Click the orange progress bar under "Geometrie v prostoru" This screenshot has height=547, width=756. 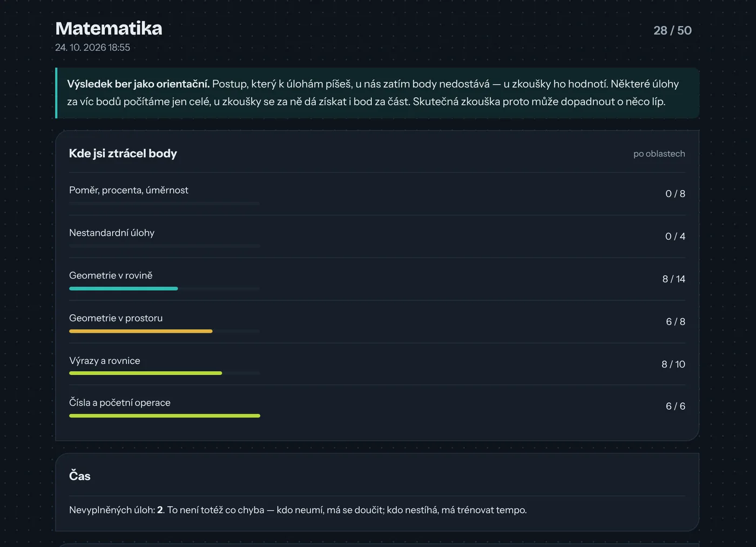[141, 332]
